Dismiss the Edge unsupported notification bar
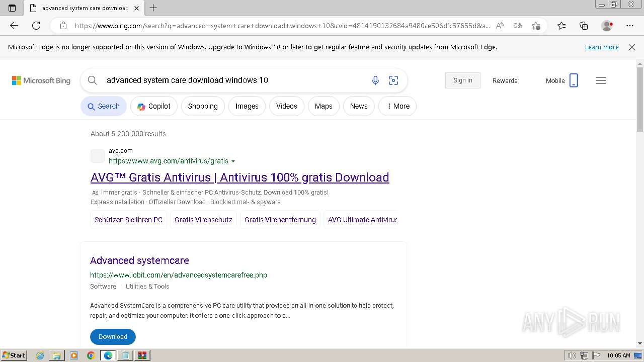Viewport: 644px width, 362px height. (x=632, y=47)
